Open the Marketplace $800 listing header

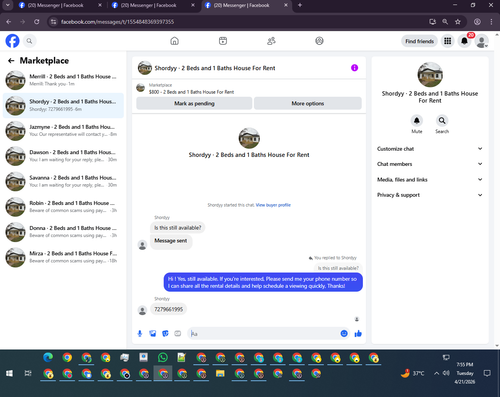pyautogui.click(x=249, y=88)
